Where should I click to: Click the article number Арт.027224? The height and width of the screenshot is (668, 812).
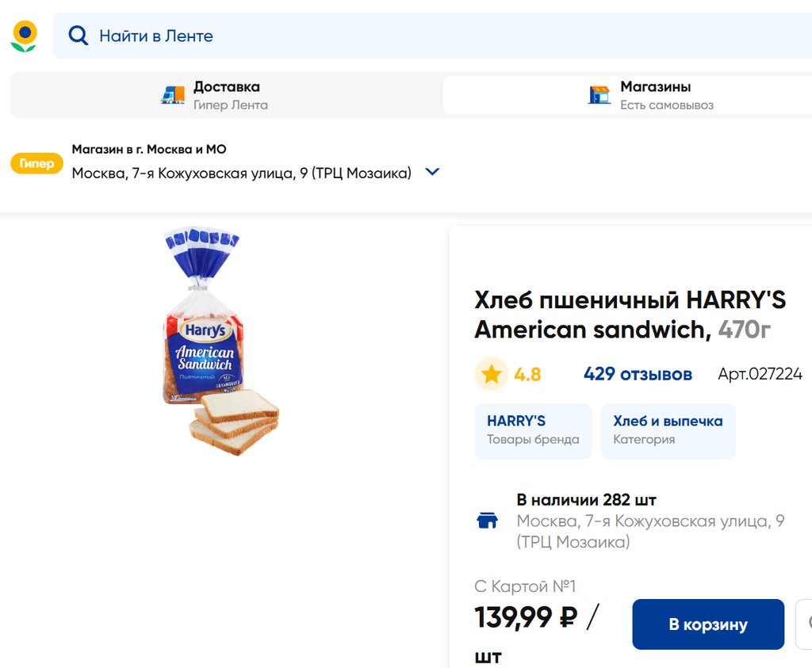coord(760,374)
